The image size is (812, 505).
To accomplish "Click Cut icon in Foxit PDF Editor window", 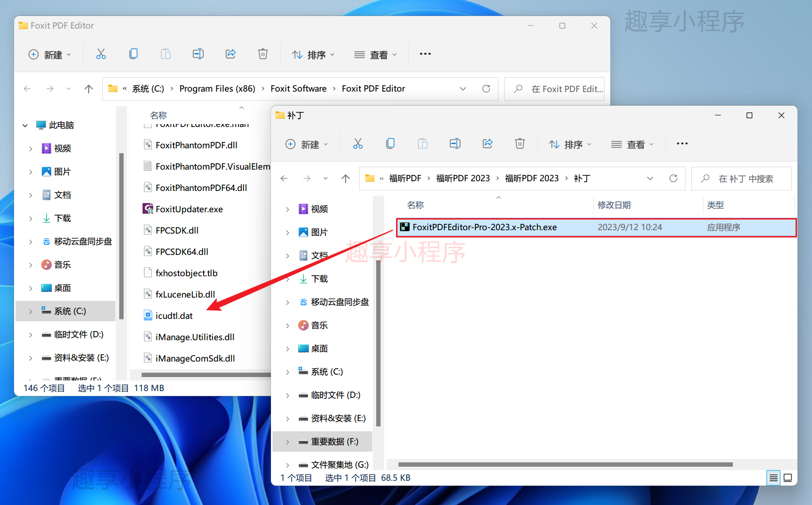I will tap(101, 54).
